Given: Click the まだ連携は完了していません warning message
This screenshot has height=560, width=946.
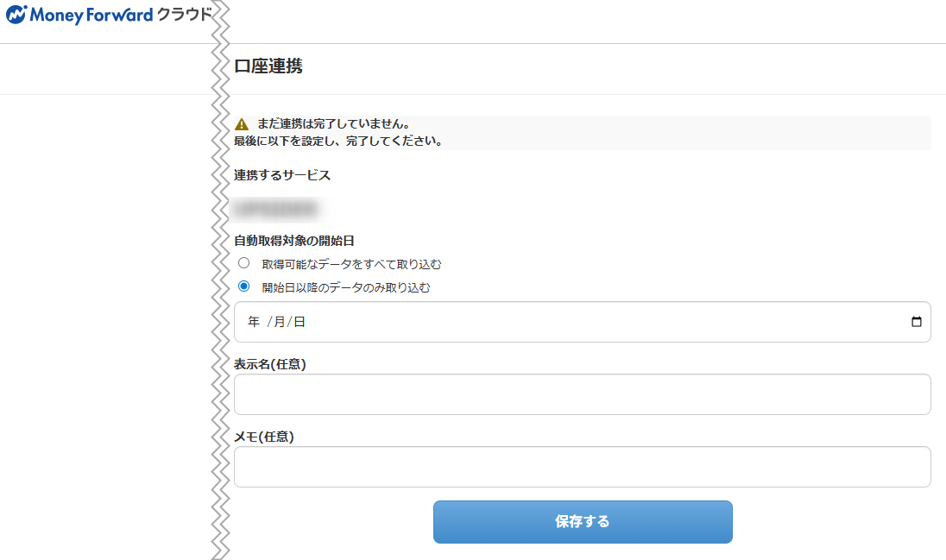Looking at the screenshot, I should 333,124.
